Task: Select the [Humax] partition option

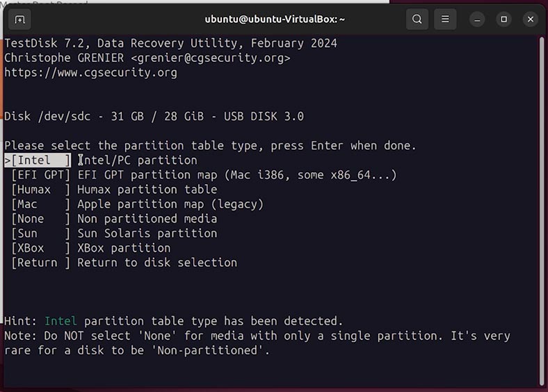Action: [x=40, y=190]
